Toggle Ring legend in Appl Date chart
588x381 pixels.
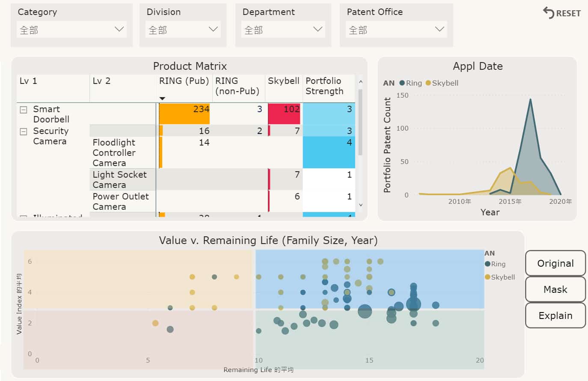[410, 83]
